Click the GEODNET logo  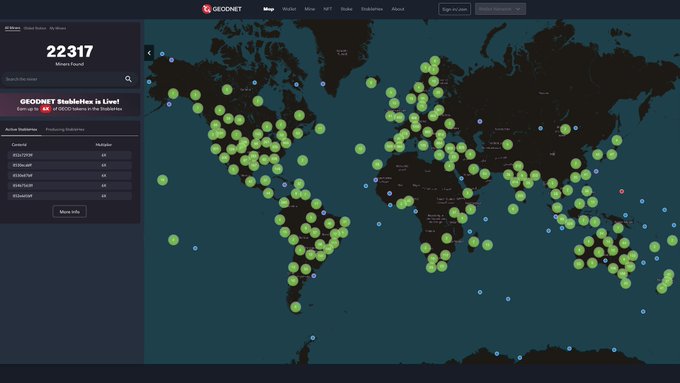coord(222,9)
